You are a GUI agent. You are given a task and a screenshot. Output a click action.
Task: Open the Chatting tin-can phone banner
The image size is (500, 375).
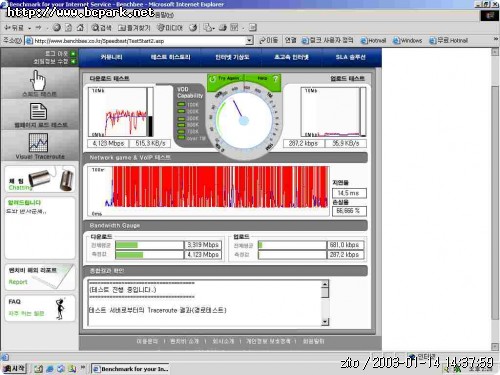pos(40,180)
